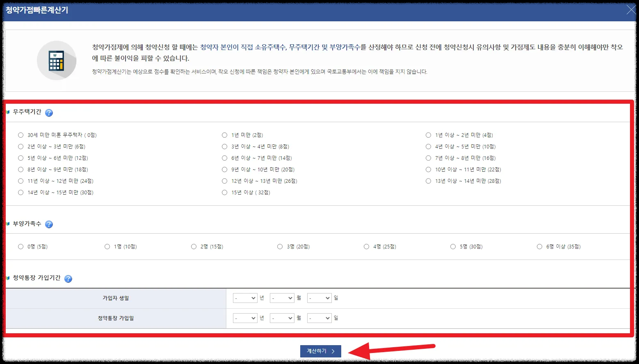Screen dimensions: 639x364
Task: Open 가입자 생일 day dropdown
Action: pyautogui.click(x=319, y=298)
